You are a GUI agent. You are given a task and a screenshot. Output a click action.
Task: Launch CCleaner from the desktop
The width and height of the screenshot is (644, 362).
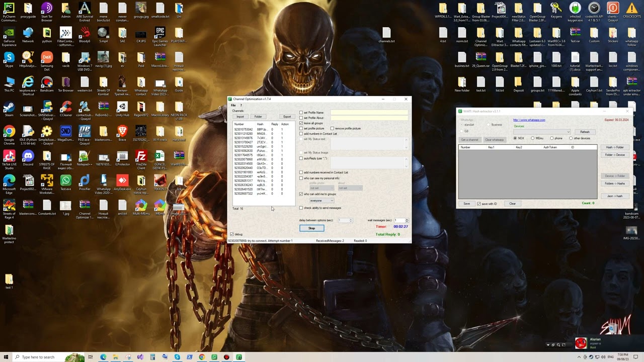(x=65, y=109)
